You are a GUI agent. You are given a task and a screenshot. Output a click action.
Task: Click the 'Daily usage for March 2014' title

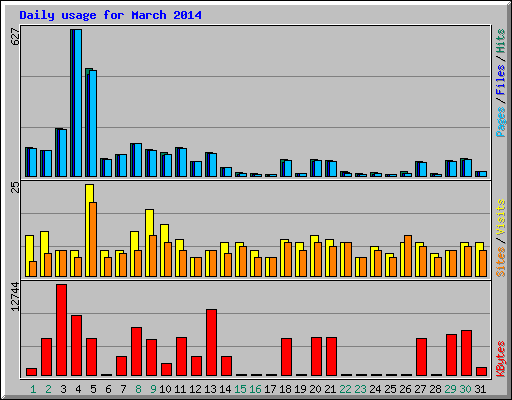[x=110, y=15]
